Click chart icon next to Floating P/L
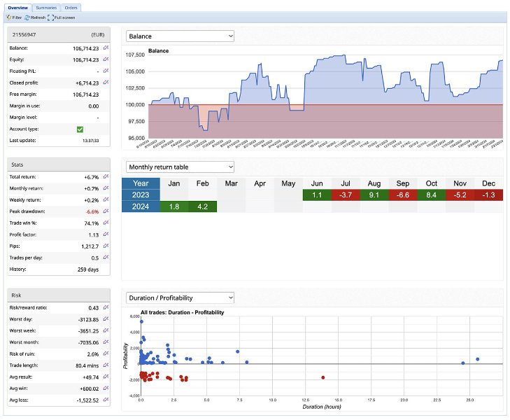 pos(106,71)
